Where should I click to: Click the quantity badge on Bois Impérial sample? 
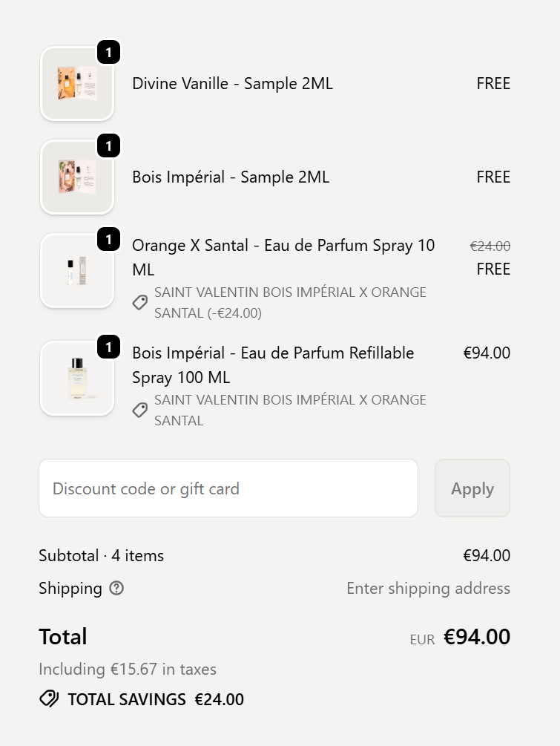pos(109,146)
